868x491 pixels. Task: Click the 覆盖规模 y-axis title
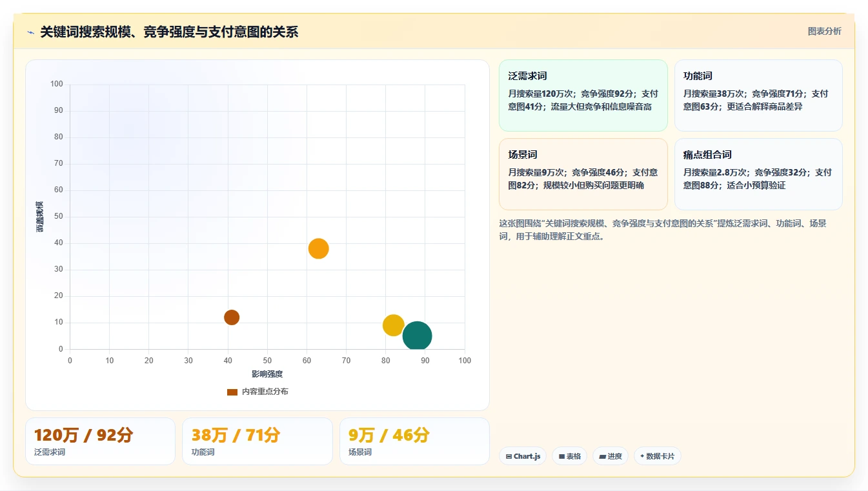click(x=40, y=217)
